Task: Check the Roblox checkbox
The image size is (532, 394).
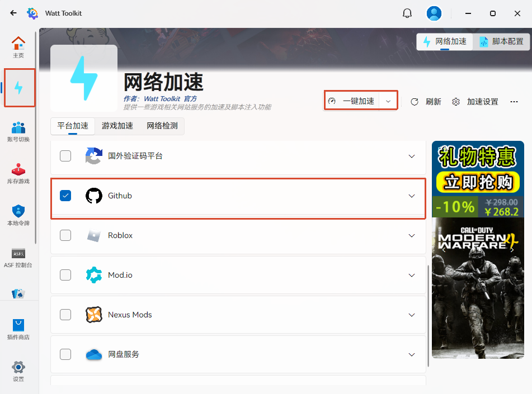Action: [x=65, y=235]
